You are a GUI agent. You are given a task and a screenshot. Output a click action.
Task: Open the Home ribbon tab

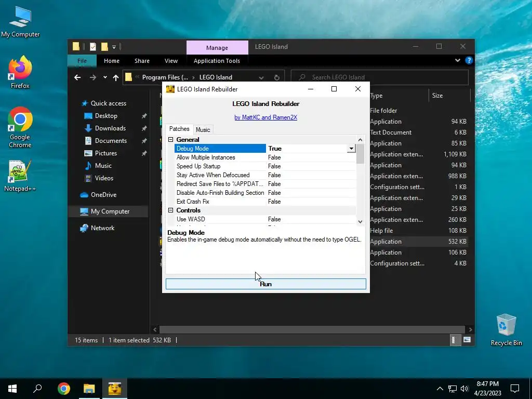112,61
